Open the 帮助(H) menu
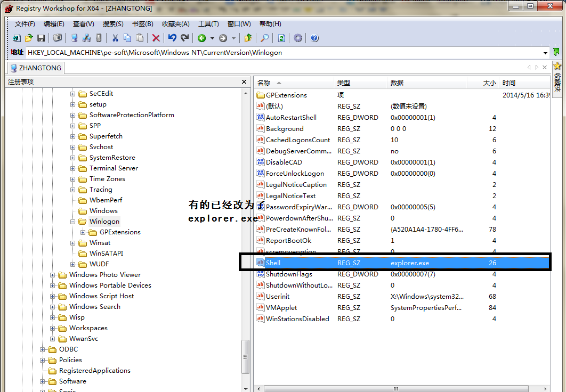Image resolution: width=566 pixels, height=392 pixels. pos(270,24)
